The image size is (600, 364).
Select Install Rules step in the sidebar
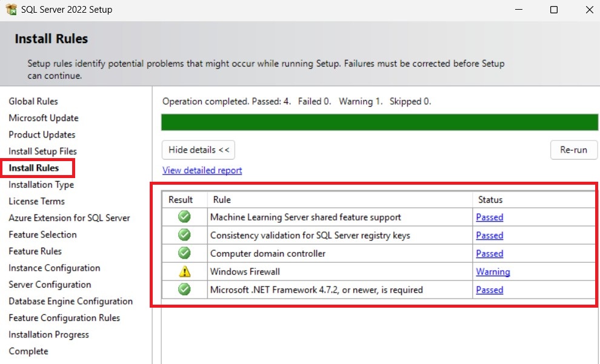pos(33,168)
